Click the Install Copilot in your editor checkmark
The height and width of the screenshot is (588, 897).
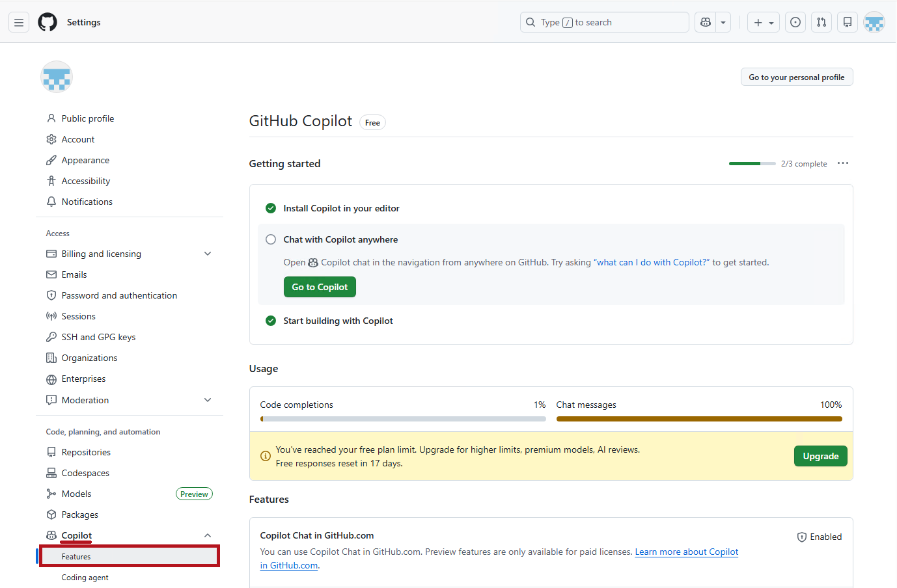click(x=271, y=208)
